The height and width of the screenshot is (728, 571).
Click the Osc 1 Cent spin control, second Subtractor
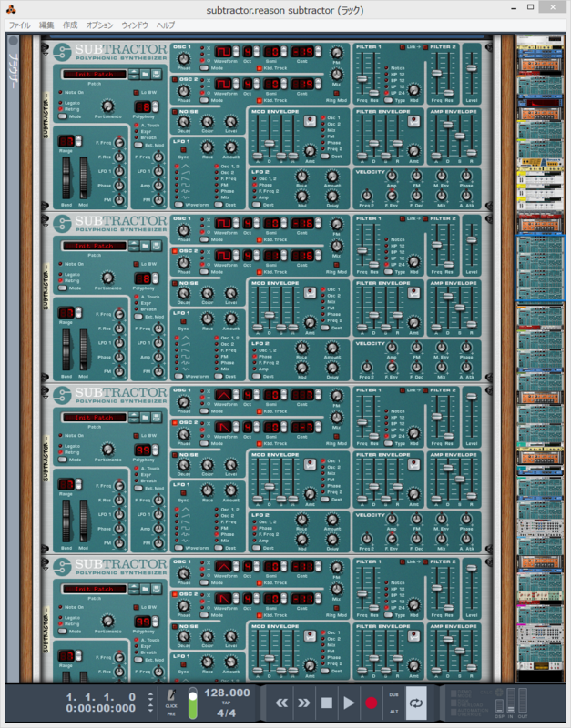click(318, 223)
